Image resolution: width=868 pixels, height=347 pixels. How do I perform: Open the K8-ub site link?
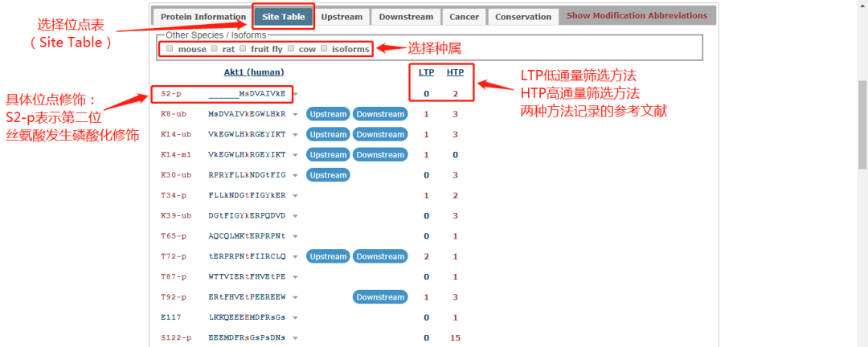(x=174, y=115)
